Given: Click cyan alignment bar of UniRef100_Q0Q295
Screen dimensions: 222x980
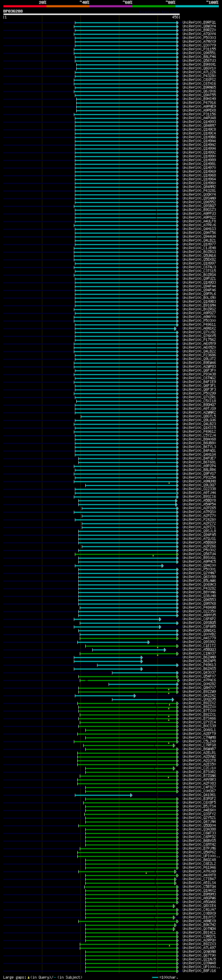Looking at the screenshot, I should pos(143,699).
